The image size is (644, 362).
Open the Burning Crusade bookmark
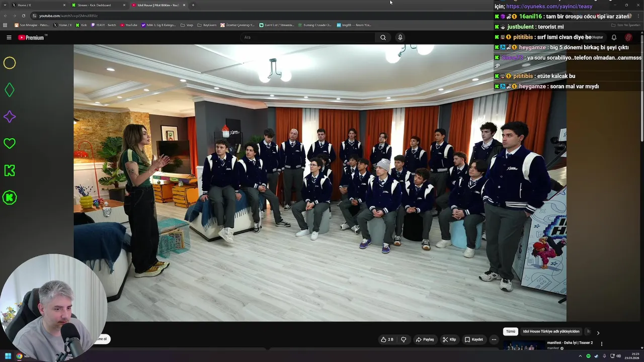point(315,25)
